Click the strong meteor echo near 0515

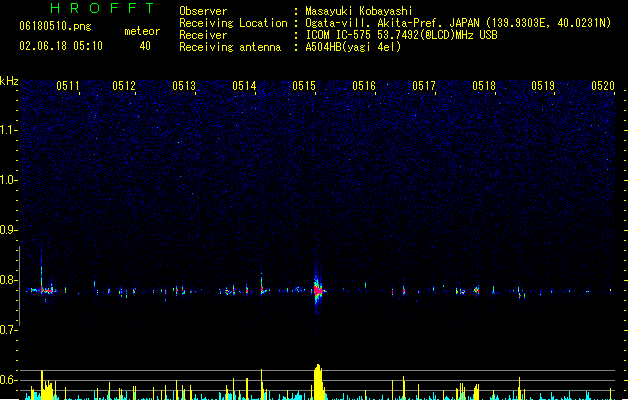click(318, 289)
